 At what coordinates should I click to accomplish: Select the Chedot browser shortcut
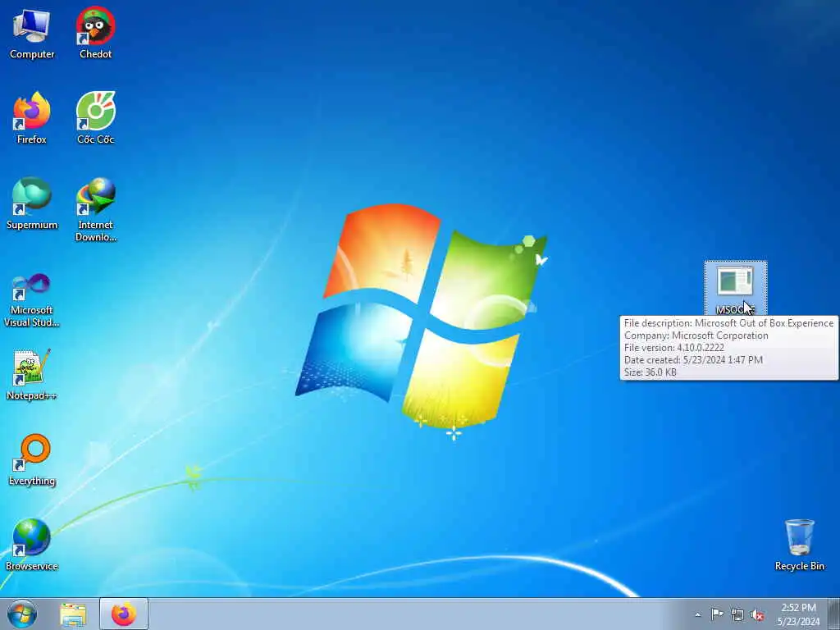95,33
